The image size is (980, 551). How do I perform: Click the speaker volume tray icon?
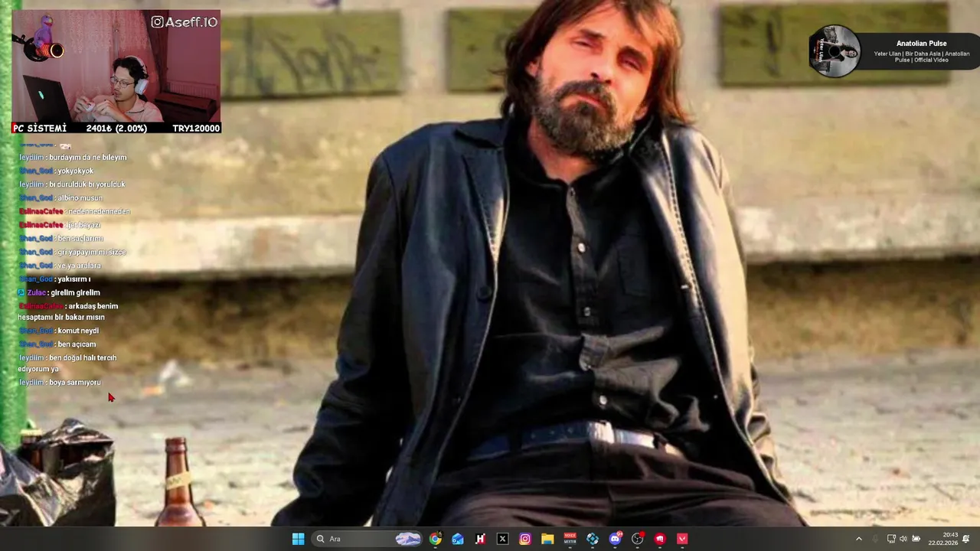(903, 539)
